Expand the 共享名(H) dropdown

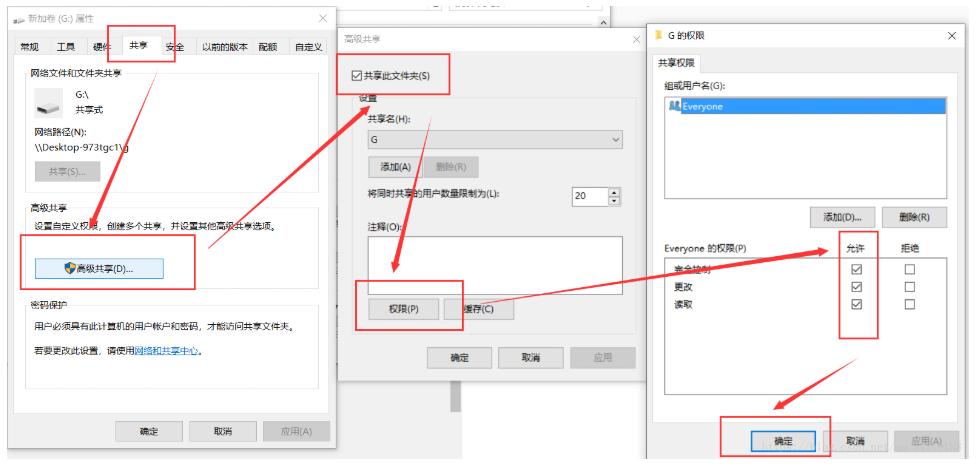pos(616,139)
